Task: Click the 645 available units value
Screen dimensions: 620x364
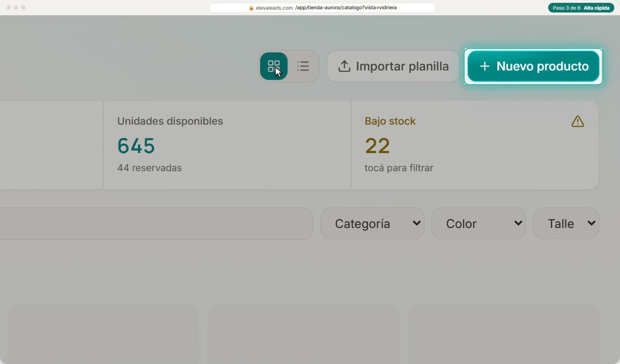Action: tap(136, 146)
